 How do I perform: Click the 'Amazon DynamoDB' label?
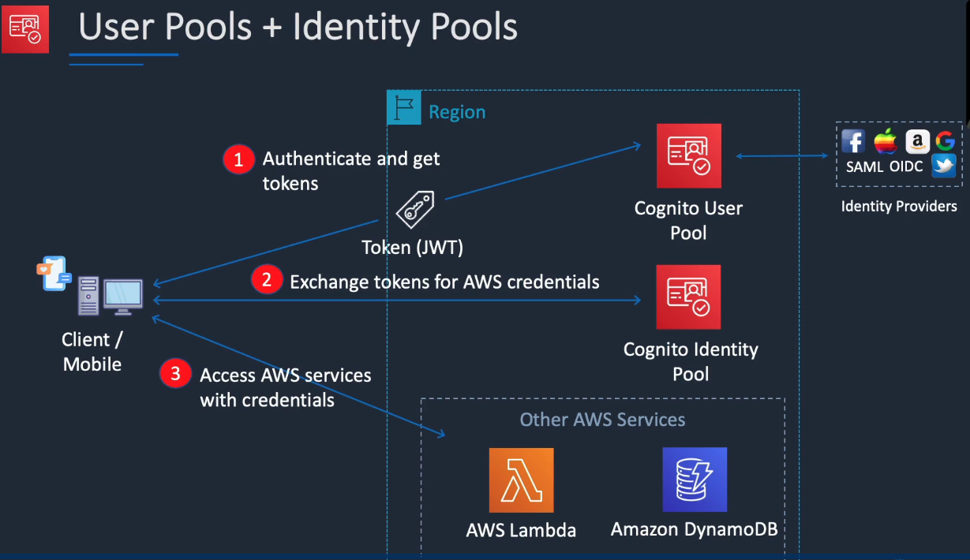tap(695, 528)
